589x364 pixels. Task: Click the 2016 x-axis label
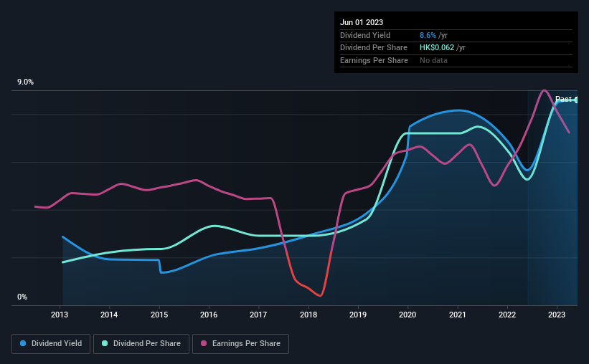click(x=209, y=315)
